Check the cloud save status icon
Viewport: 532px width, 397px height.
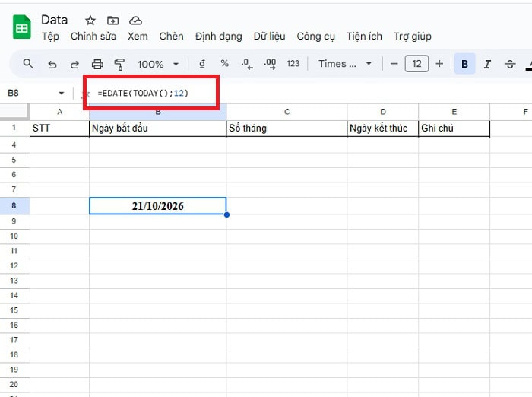135,21
